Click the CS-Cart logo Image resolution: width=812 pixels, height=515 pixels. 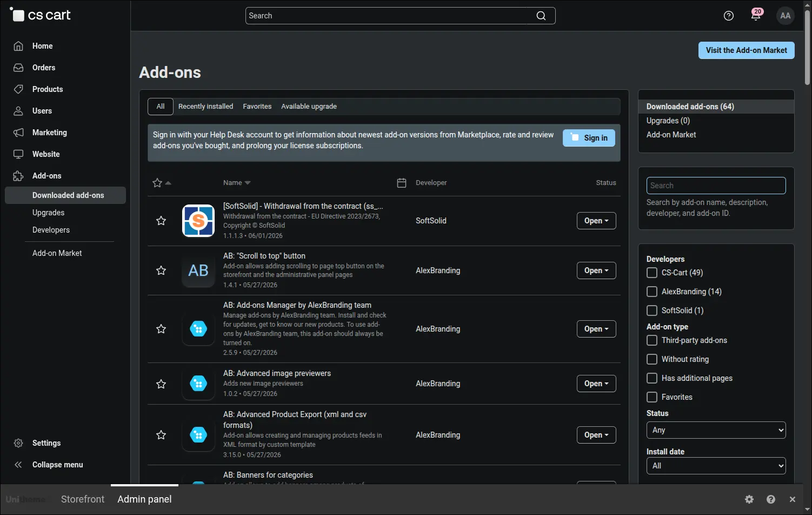coord(41,15)
